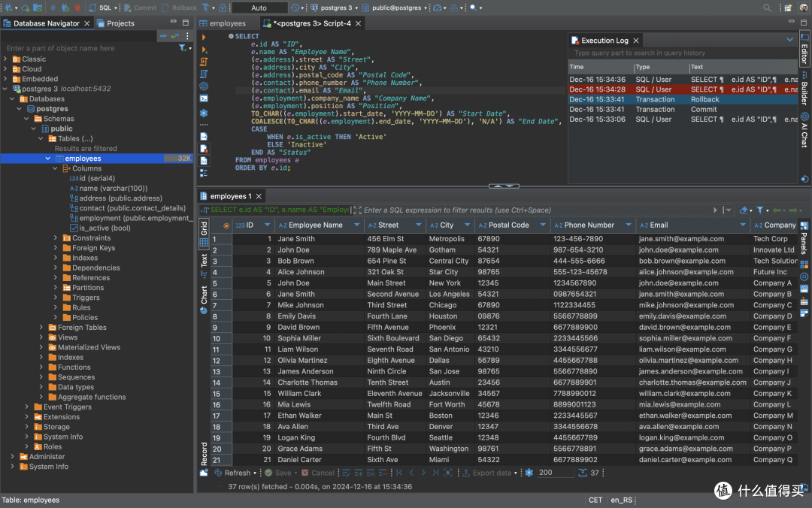Open the Employee Name column dropdown arrow

357,225
